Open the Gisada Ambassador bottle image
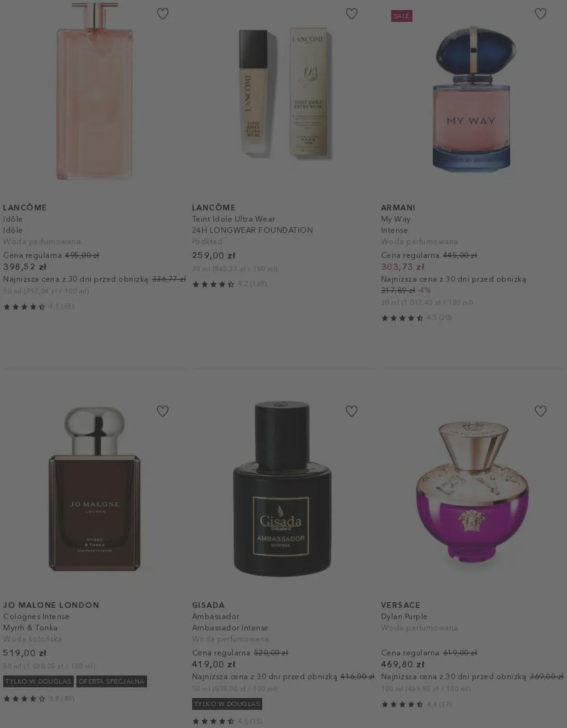 (x=282, y=489)
